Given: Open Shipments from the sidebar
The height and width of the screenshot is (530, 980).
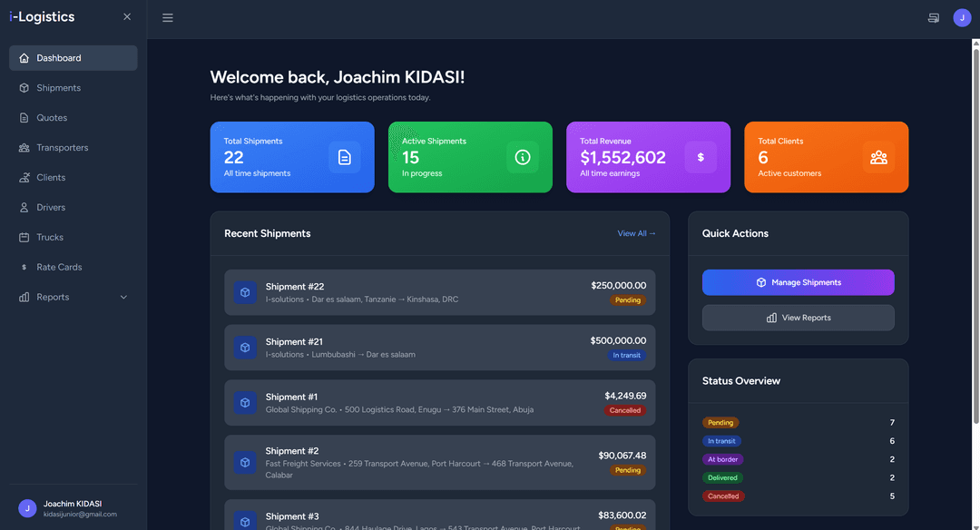Looking at the screenshot, I should (x=58, y=88).
